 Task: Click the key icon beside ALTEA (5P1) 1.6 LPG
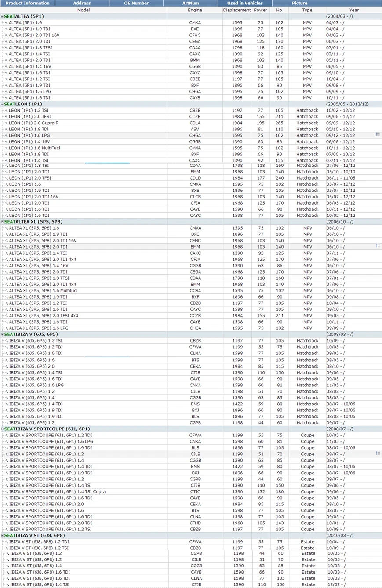[7, 91]
